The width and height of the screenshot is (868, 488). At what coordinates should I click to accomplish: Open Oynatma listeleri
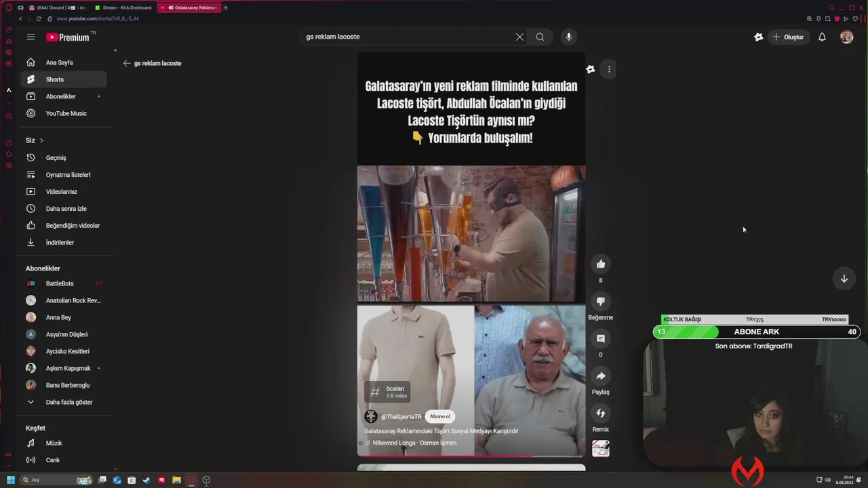(x=64, y=175)
